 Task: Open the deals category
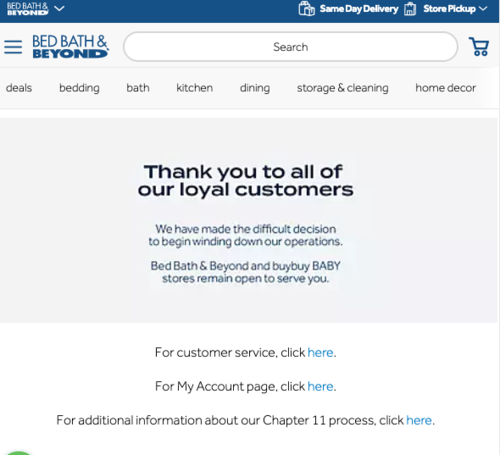click(x=19, y=88)
